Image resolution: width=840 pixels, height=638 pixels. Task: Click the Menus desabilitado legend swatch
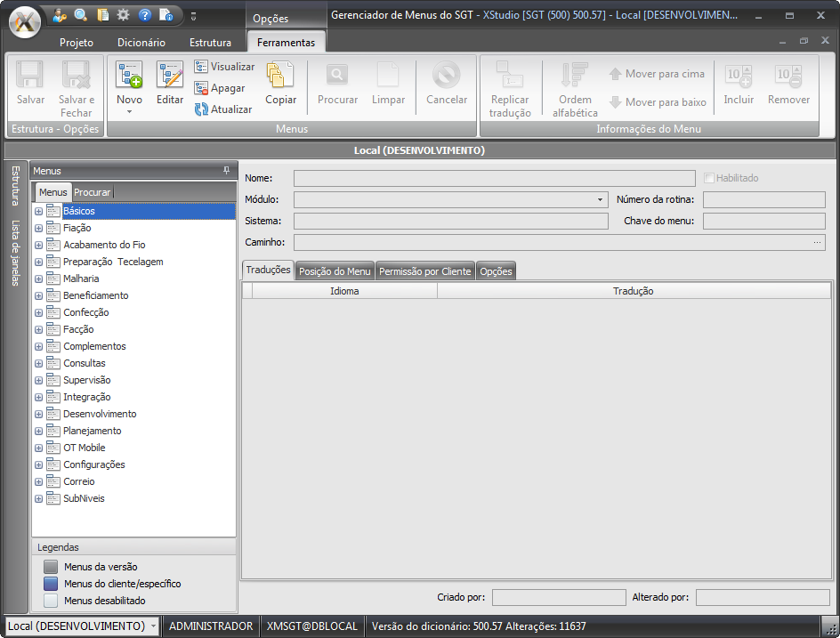51,601
